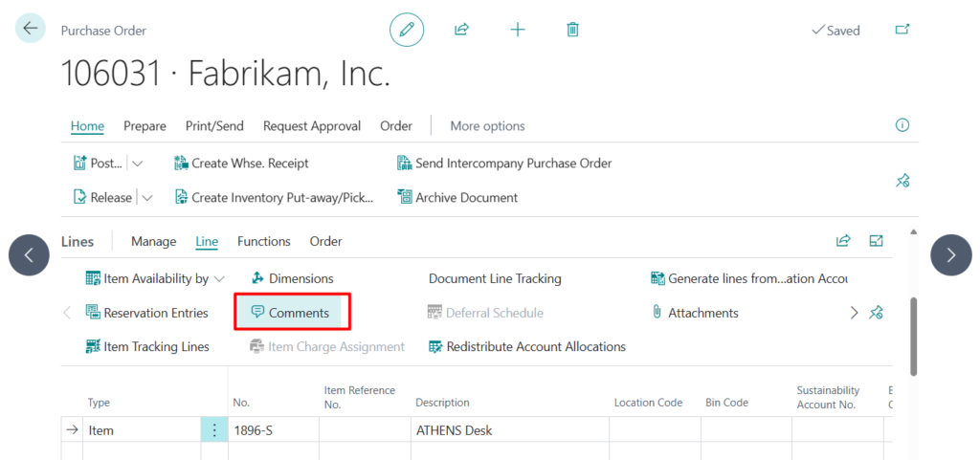The image size is (980, 460).
Task: Pin the Lines action bar
Action: click(876, 313)
